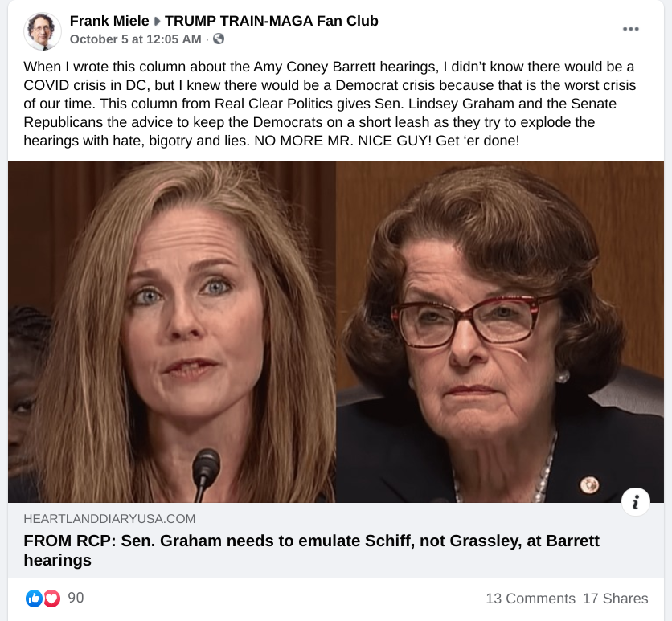Click the public globe privacy icon
The image size is (672, 621).
[x=218, y=39]
